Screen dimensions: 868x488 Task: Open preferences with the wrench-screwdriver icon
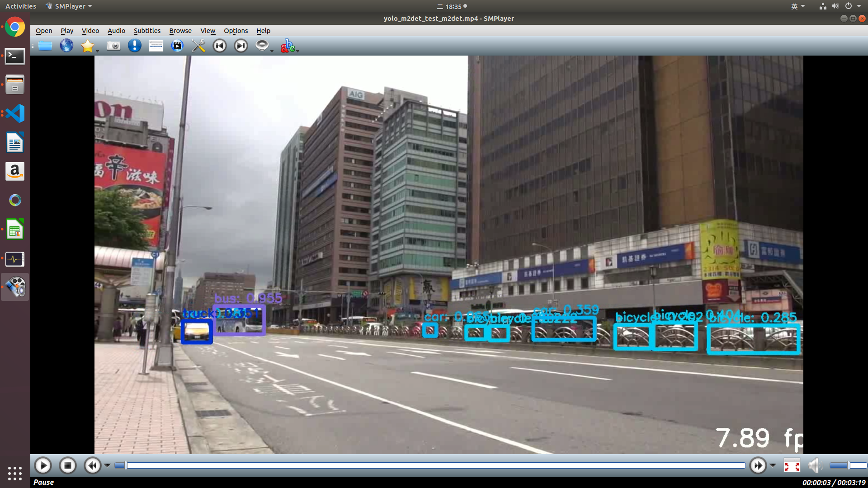pyautogui.click(x=198, y=46)
